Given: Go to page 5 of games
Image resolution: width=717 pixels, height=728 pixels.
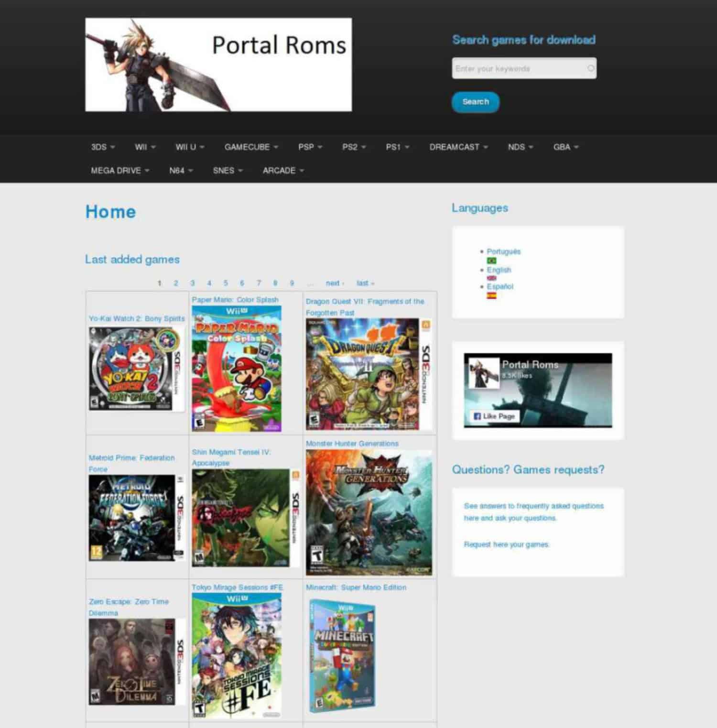Looking at the screenshot, I should click(x=226, y=283).
